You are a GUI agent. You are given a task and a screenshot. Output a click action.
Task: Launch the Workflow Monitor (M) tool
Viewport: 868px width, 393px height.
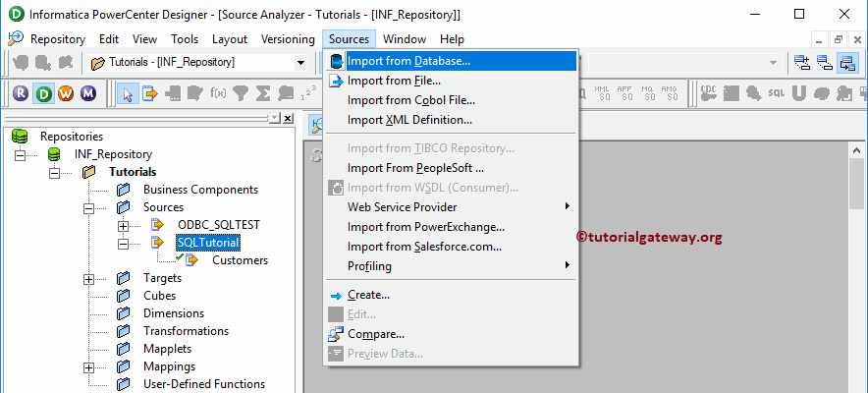87,94
